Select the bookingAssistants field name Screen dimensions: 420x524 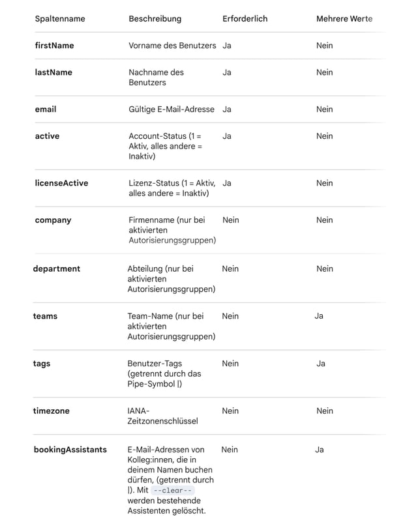[x=70, y=450]
